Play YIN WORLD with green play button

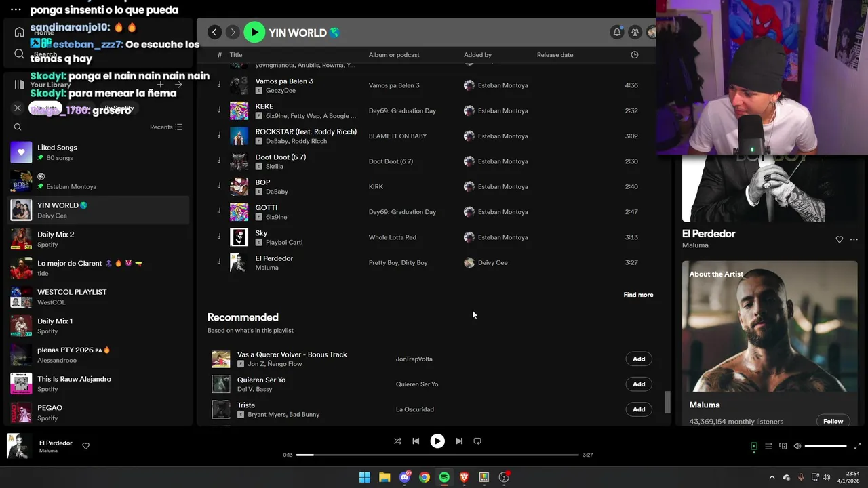pyautogui.click(x=254, y=32)
